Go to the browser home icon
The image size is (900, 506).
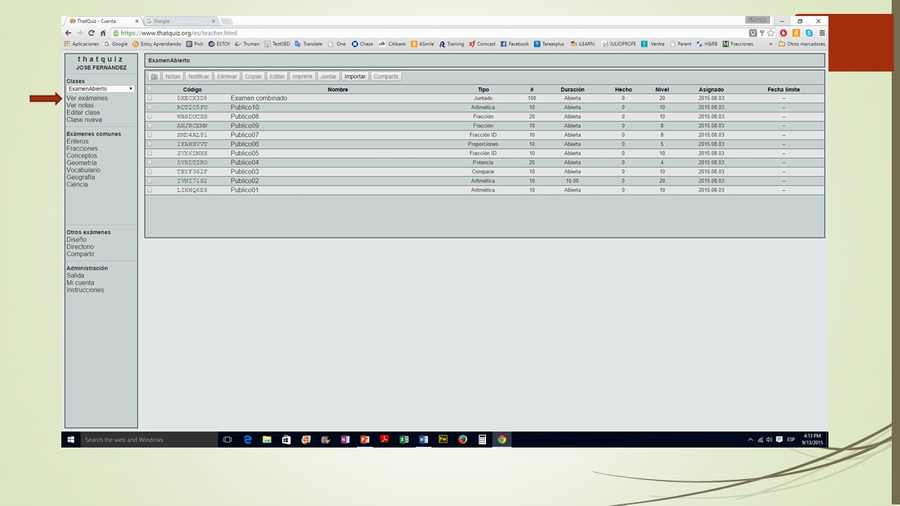coord(103,33)
